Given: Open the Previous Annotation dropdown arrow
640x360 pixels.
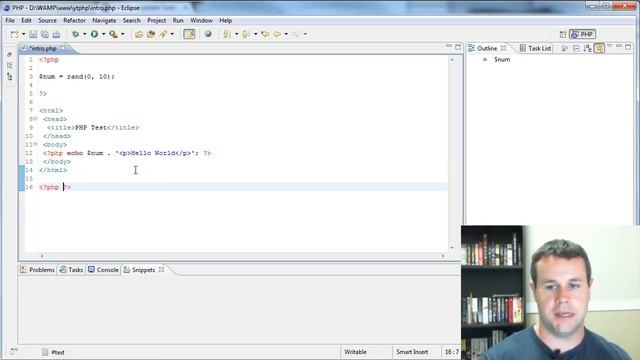Looking at the screenshot, I should pos(256,34).
